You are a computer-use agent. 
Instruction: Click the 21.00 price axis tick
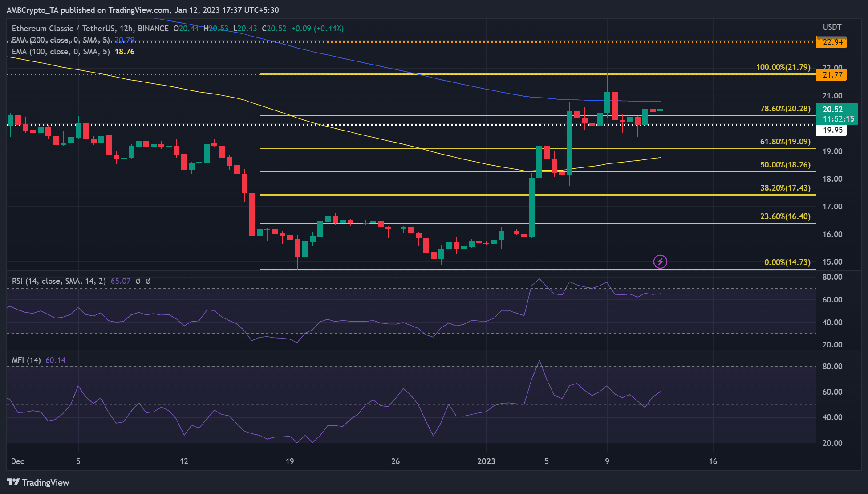pos(832,96)
